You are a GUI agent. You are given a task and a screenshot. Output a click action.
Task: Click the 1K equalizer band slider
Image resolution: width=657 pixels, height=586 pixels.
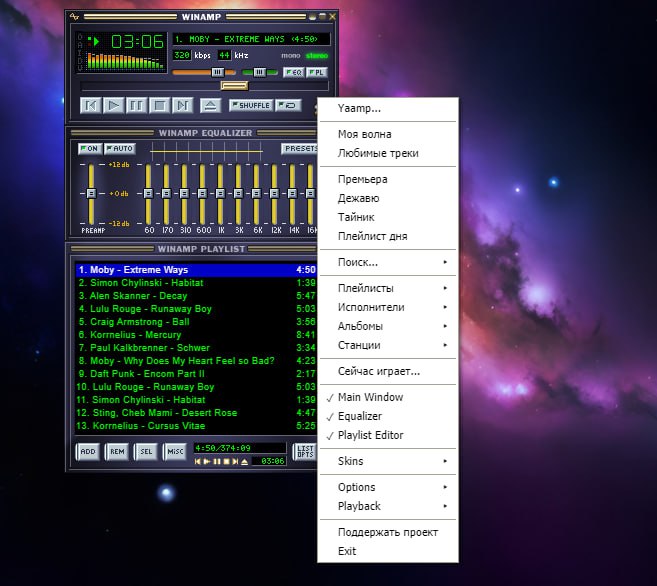pos(220,194)
